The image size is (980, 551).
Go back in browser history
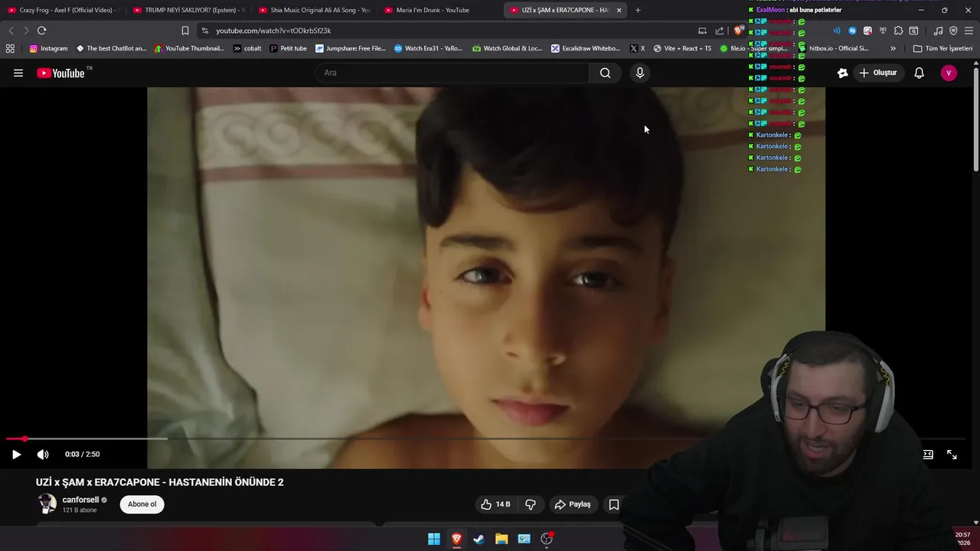[x=11, y=31]
